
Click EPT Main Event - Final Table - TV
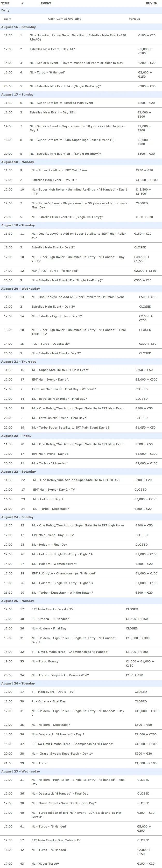coord(56,840)
